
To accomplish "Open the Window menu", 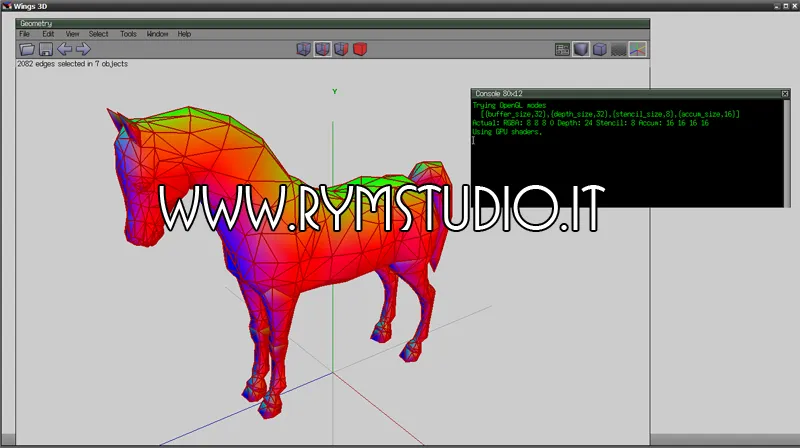I will [157, 34].
